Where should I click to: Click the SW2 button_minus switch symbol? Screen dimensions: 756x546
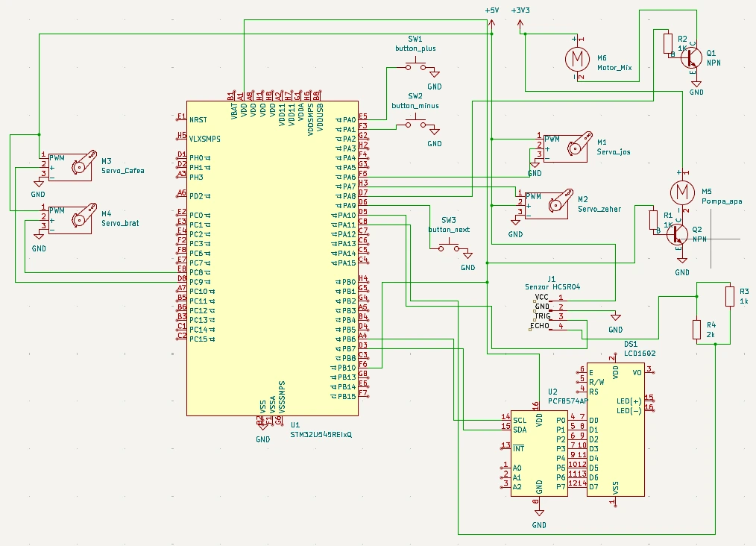(415, 122)
